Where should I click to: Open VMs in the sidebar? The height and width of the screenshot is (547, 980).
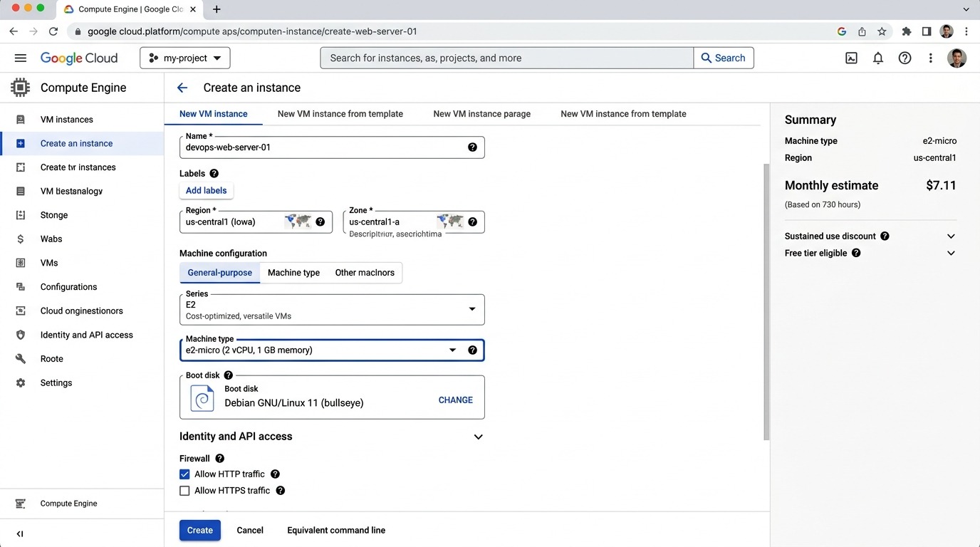coord(82,263)
